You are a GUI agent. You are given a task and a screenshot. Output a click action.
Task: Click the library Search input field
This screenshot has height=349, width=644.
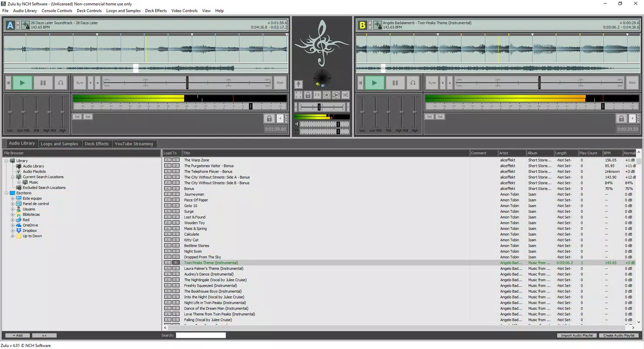(201, 335)
